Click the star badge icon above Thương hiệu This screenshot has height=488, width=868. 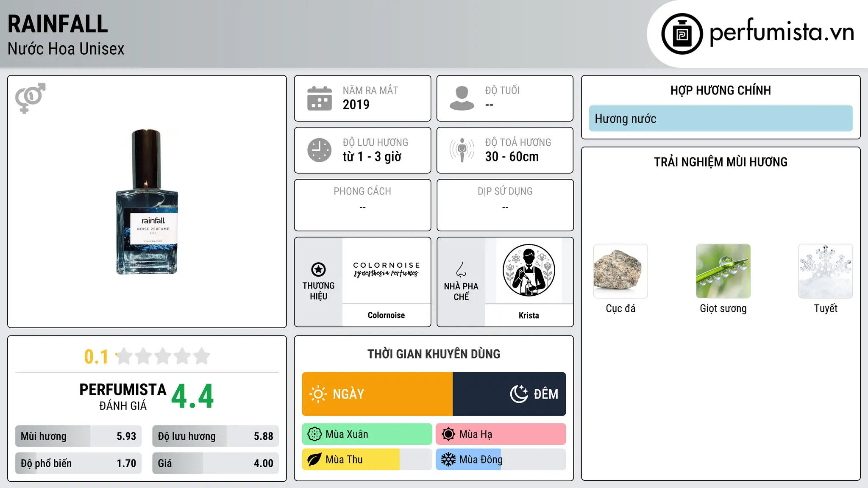pos(318,269)
